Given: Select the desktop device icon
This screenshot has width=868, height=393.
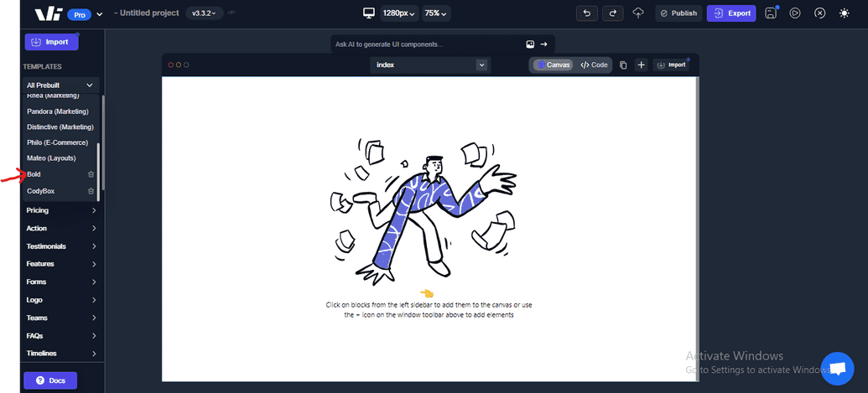Looking at the screenshot, I should 369,13.
